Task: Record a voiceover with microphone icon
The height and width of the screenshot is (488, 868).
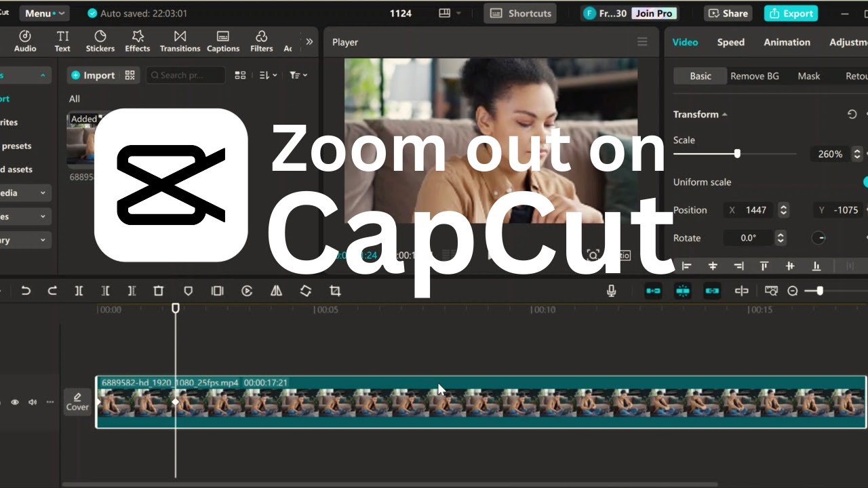Action: (611, 291)
